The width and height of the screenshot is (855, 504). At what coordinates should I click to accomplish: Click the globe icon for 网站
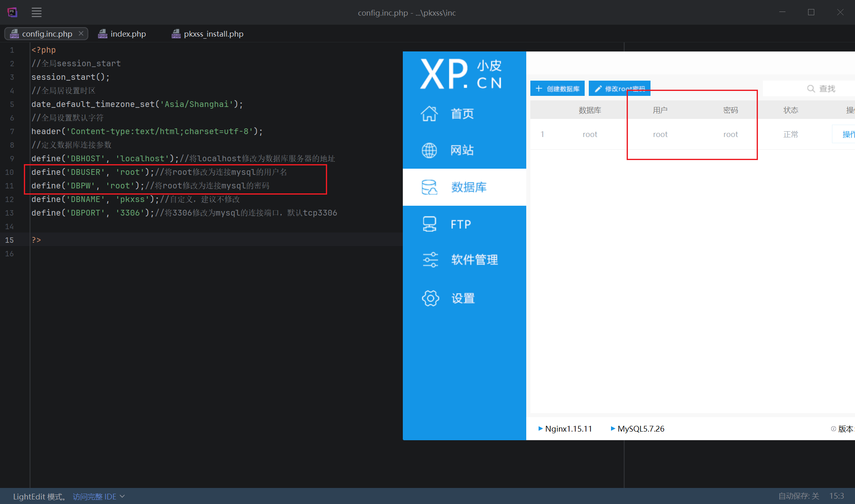coord(429,150)
